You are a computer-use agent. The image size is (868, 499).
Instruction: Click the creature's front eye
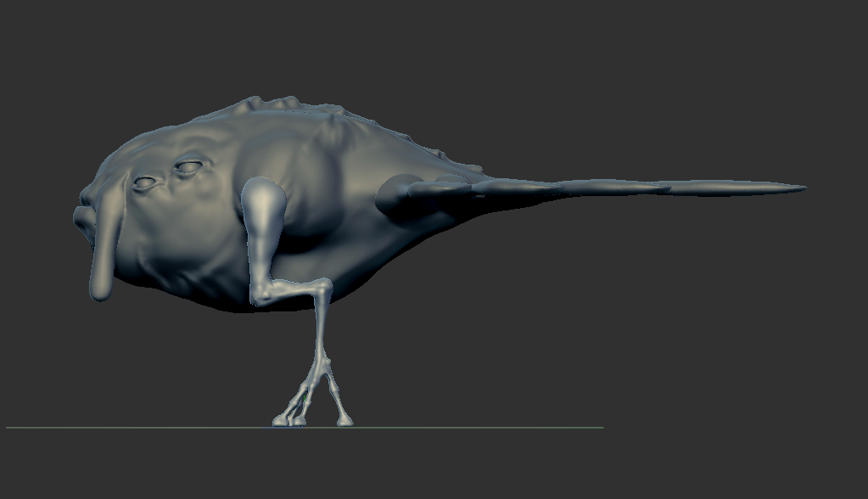(x=145, y=182)
